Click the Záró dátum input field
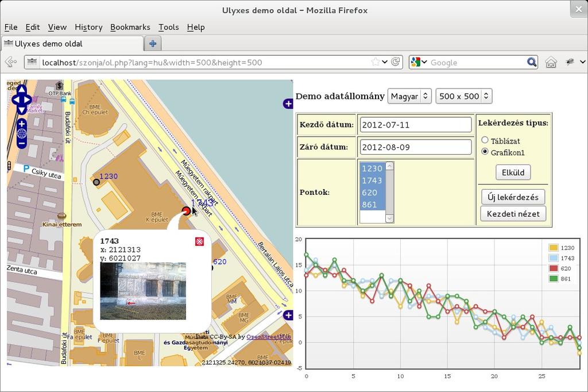The width and height of the screenshot is (588, 392). [416, 147]
